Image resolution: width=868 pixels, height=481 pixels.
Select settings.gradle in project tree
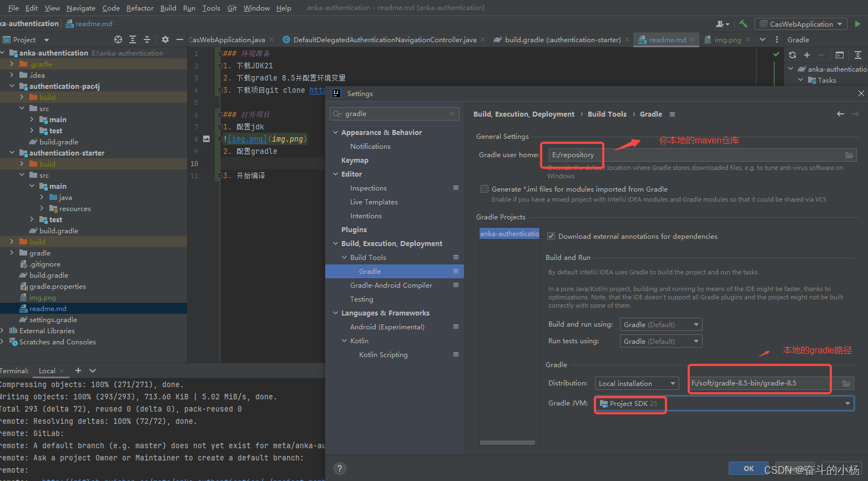pos(53,319)
